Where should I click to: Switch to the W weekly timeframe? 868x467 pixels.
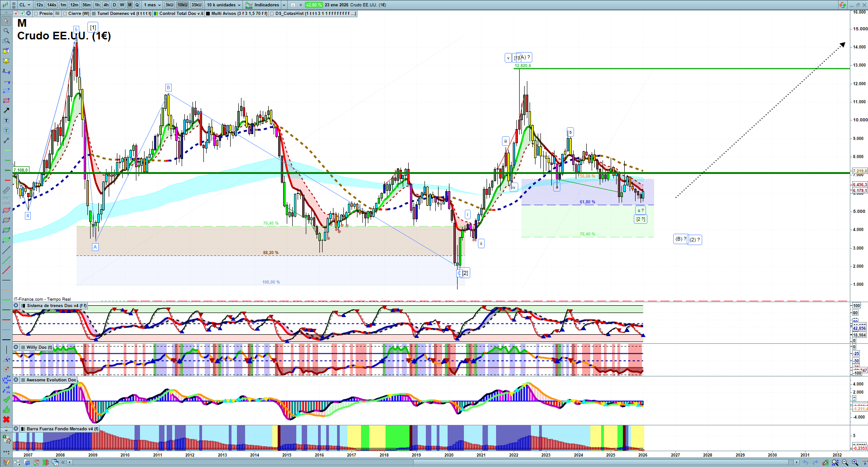tap(122, 5)
